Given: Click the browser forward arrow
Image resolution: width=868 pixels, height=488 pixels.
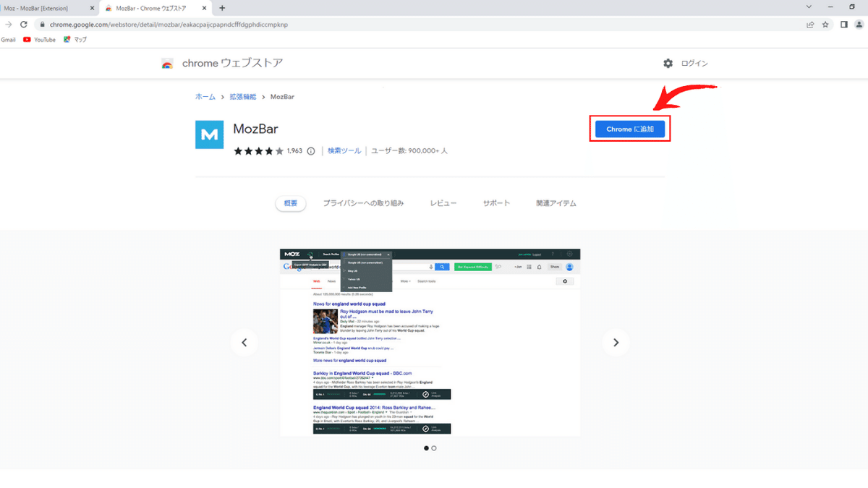Looking at the screenshot, I should pos(8,24).
